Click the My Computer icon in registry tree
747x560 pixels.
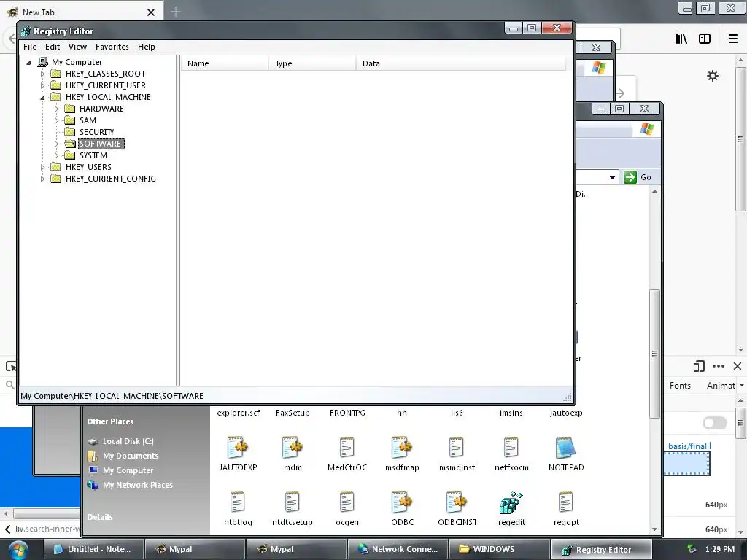click(x=43, y=62)
